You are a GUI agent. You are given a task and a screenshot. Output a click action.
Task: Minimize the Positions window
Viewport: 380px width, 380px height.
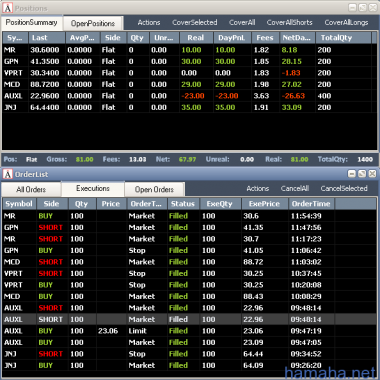[x=352, y=8]
